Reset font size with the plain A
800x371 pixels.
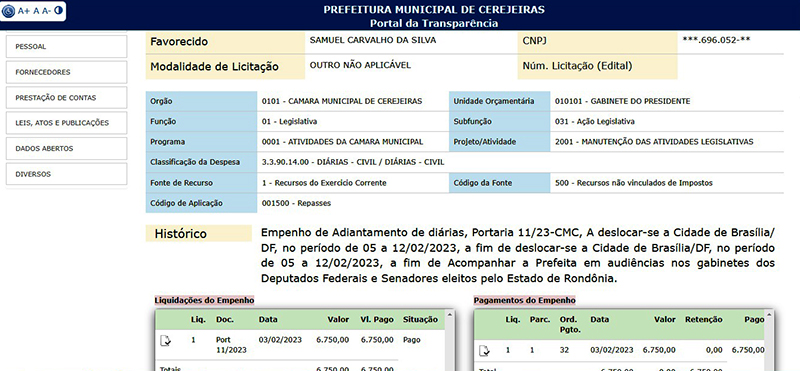coord(36,10)
